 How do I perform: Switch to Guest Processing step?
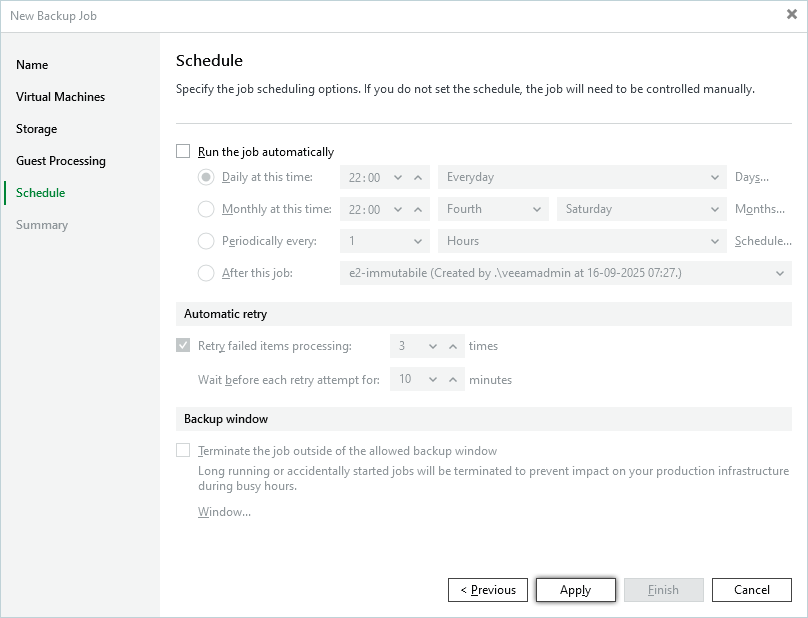pos(60,161)
